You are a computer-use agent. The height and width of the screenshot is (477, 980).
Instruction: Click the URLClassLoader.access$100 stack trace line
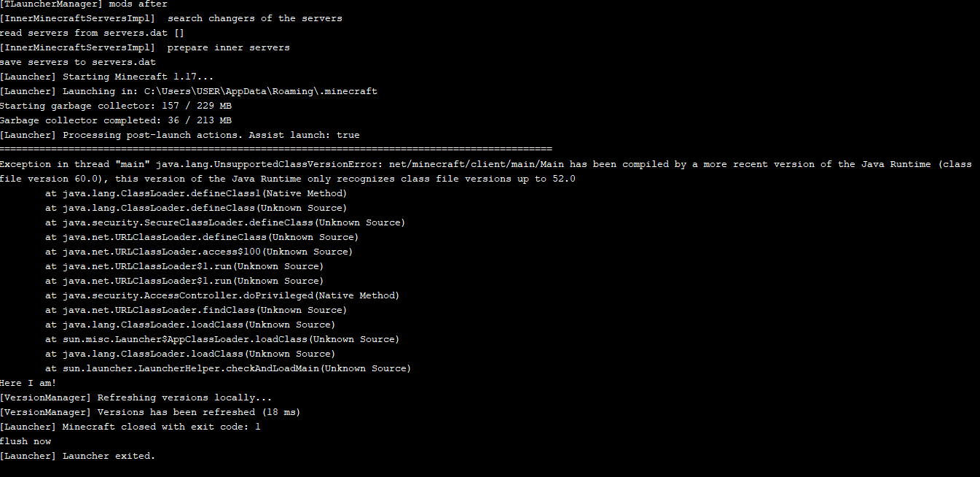[199, 252]
